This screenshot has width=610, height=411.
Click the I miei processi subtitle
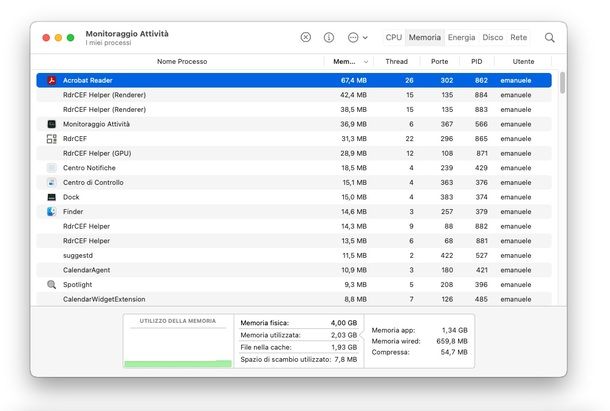pos(108,43)
